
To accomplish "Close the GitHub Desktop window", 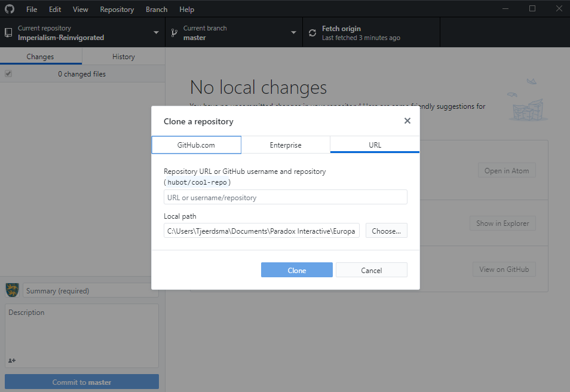I will [x=559, y=8].
